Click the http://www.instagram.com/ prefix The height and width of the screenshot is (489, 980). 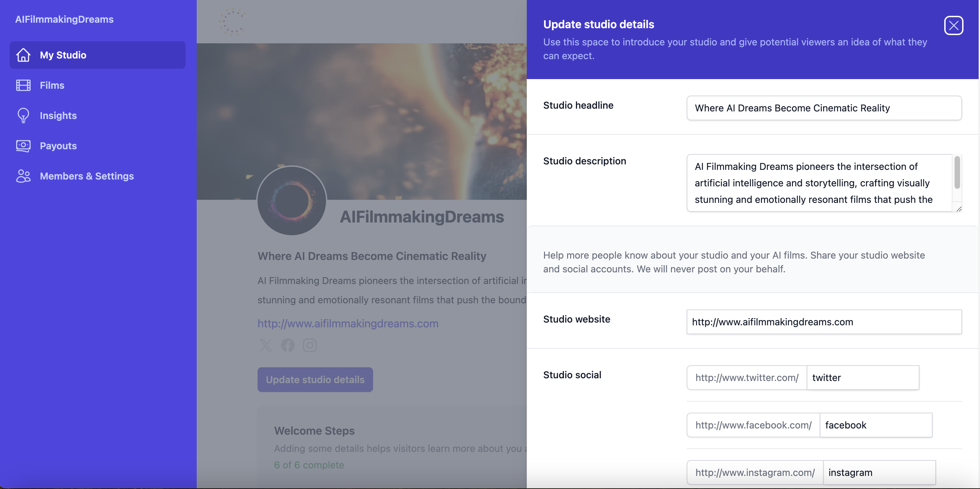(x=755, y=472)
